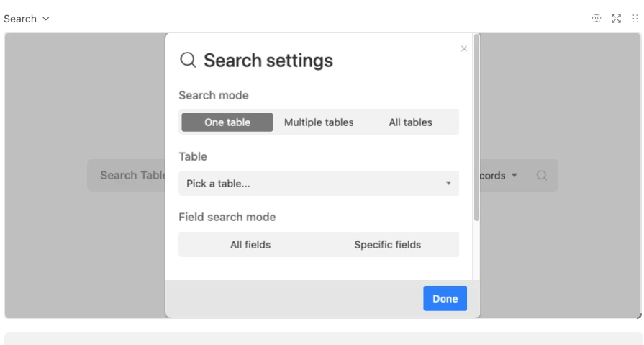644x345 pixels.
Task: Click the resize handle at the panel corner
Action: point(638,315)
